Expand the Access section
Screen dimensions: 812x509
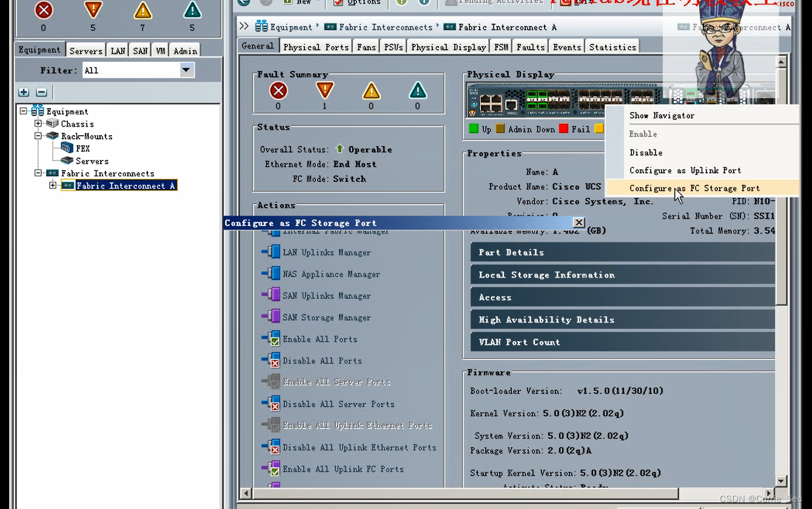click(623, 297)
